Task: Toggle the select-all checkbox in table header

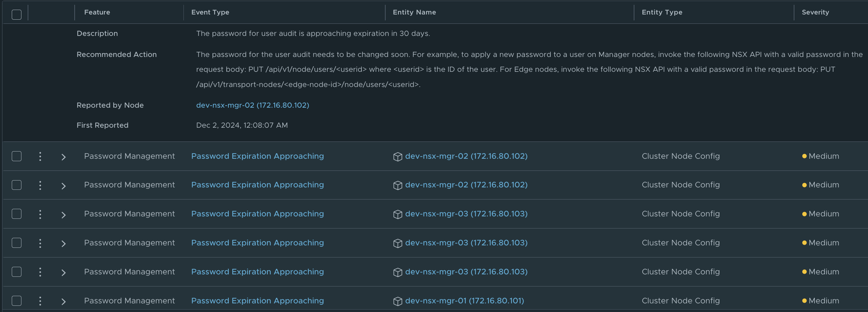Action: pyautogui.click(x=17, y=14)
